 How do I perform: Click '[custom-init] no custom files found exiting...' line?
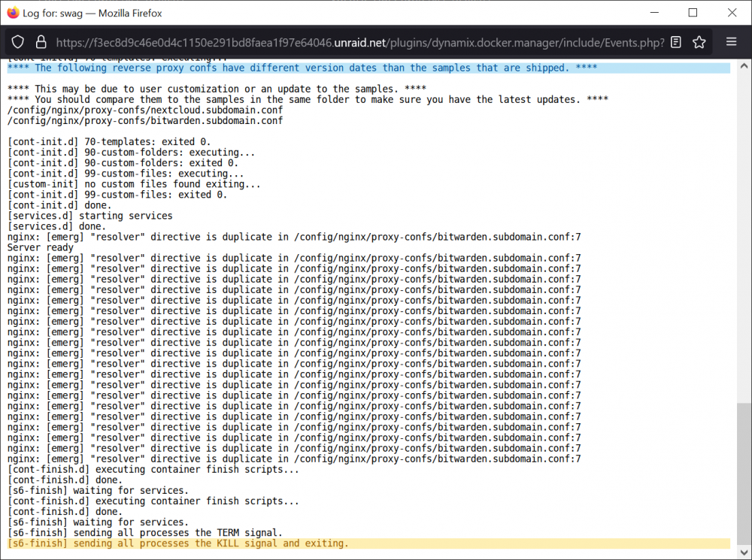[x=134, y=184]
